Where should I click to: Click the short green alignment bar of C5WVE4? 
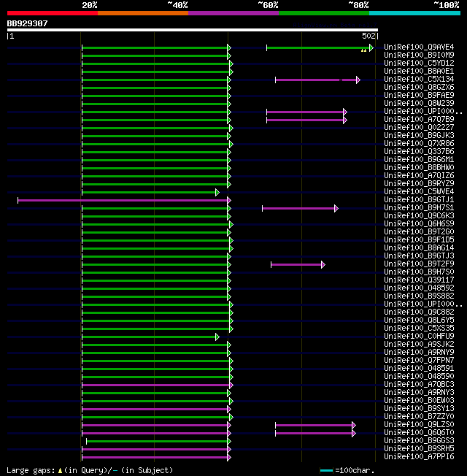click(150, 193)
